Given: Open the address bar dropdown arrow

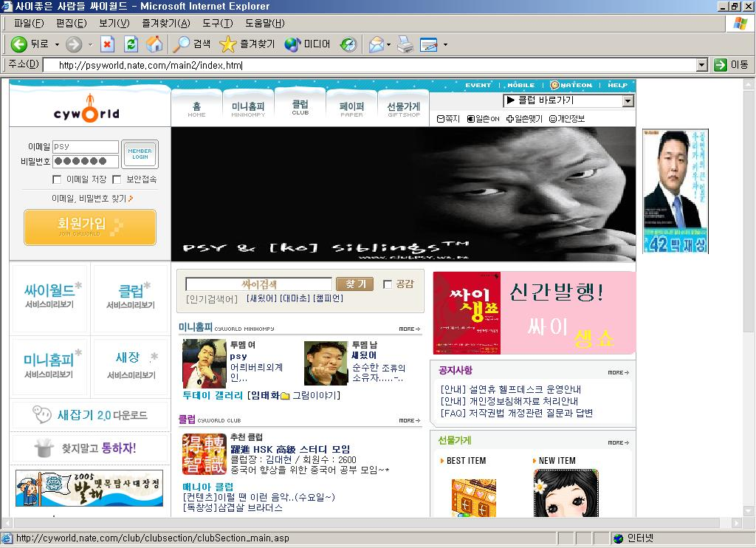Looking at the screenshot, I should point(703,65).
